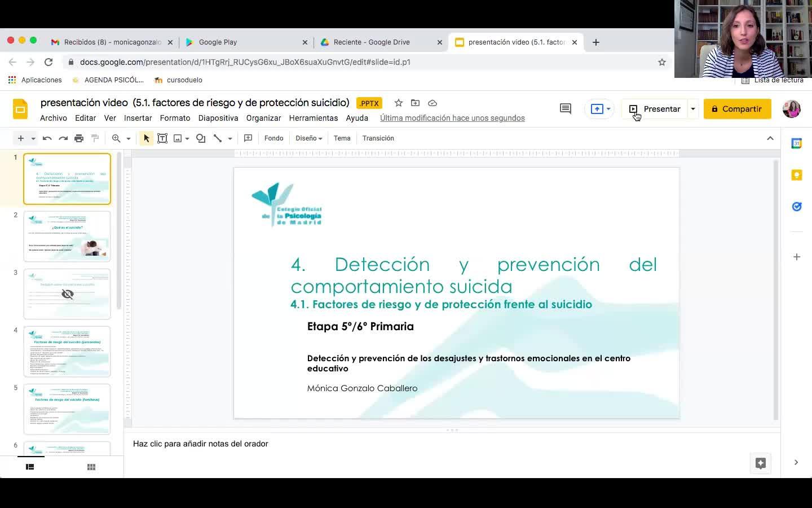
Task: Select the shape tool
Action: pos(201,138)
